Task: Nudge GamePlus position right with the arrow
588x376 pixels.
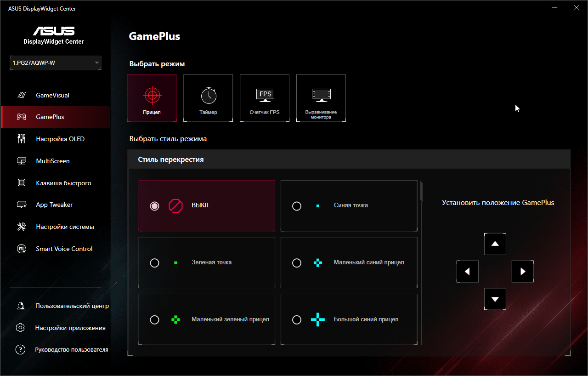Action: click(523, 271)
